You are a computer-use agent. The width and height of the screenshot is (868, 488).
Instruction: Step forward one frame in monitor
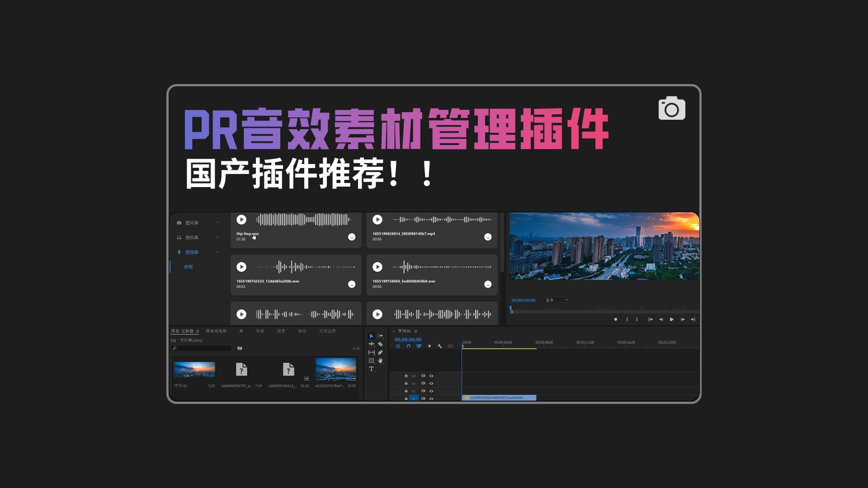click(x=683, y=319)
